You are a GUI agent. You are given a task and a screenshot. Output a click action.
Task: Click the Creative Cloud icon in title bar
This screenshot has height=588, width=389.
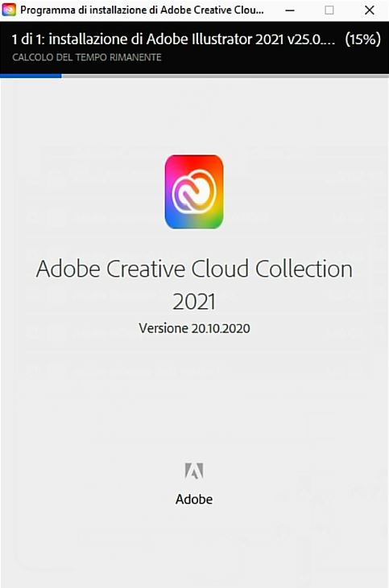click(9, 10)
